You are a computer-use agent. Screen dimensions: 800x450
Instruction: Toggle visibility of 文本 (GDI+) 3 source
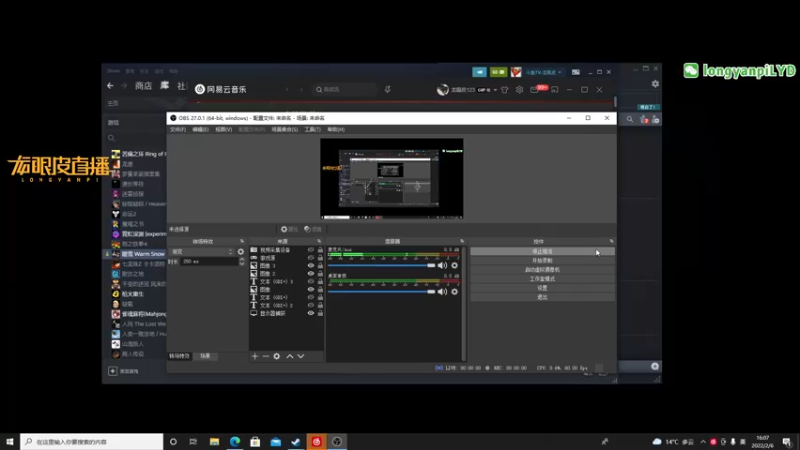[311, 282]
